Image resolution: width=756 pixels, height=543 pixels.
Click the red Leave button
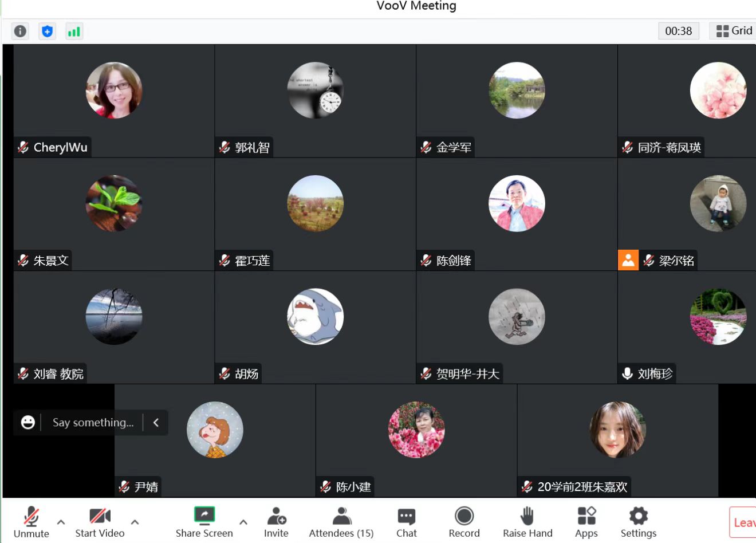tap(743, 522)
